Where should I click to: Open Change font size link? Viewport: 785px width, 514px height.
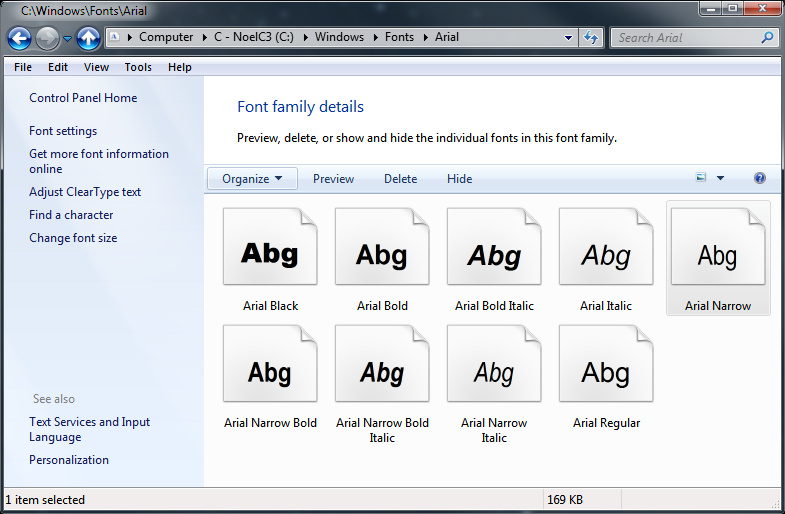(73, 238)
